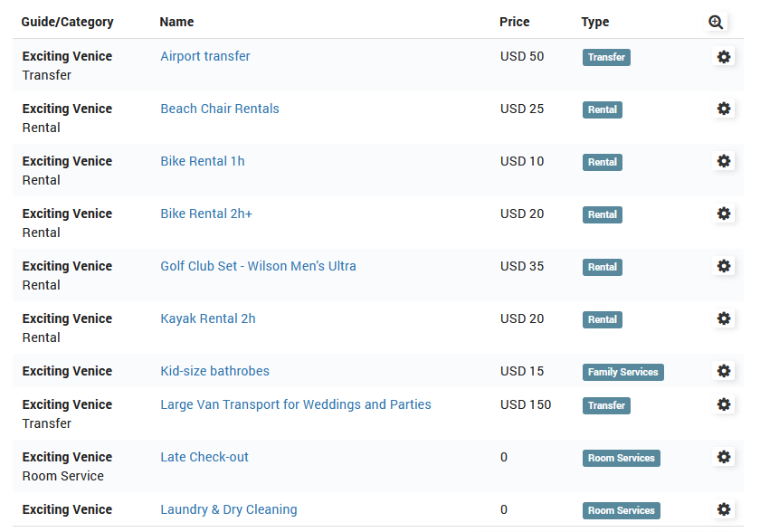Open gear settings for Beach Chair Rentals

tap(723, 109)
